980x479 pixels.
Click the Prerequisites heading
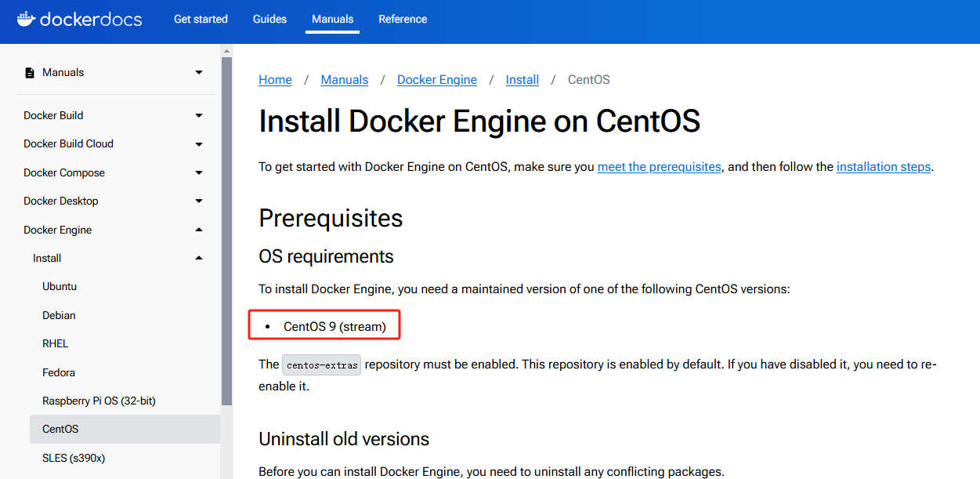click(x=331, y=218)
